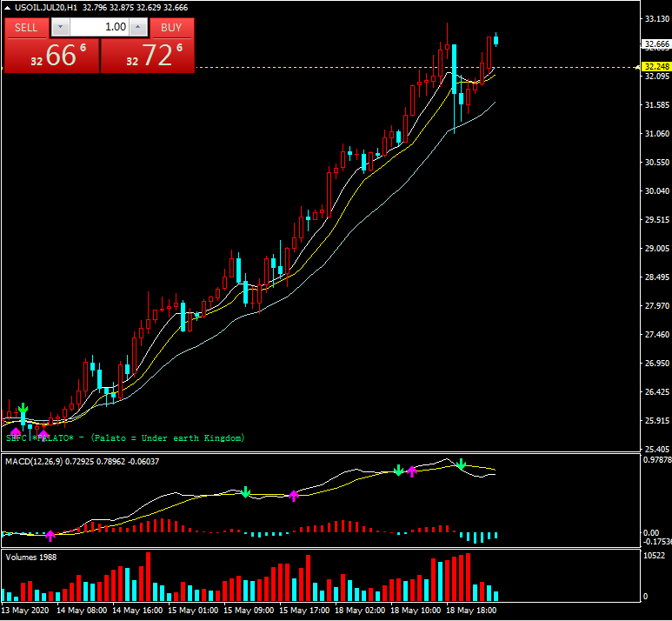Click the sell price 32.66 panel

[x=52, y=56]
